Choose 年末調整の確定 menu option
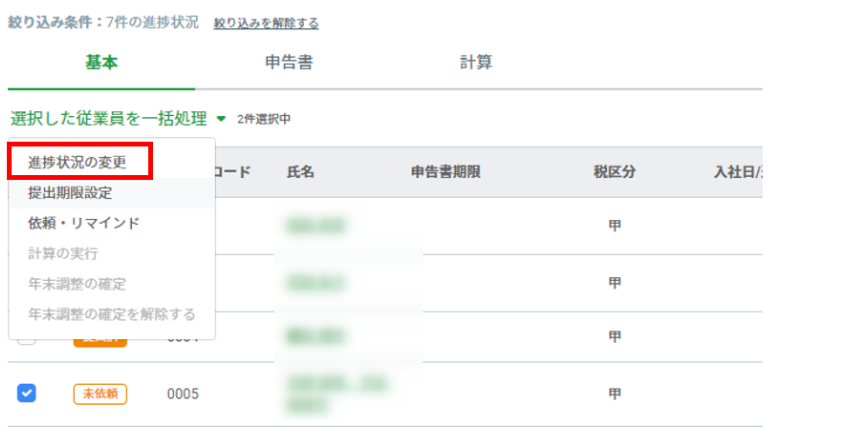The height and width of the screenshot is (443, 849). 77,284
